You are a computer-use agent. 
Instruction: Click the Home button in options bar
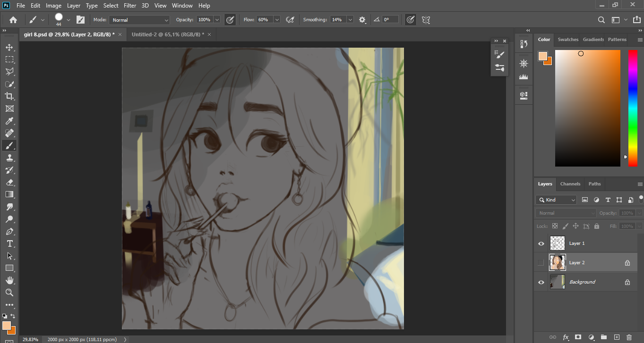[x=13, y=20]
